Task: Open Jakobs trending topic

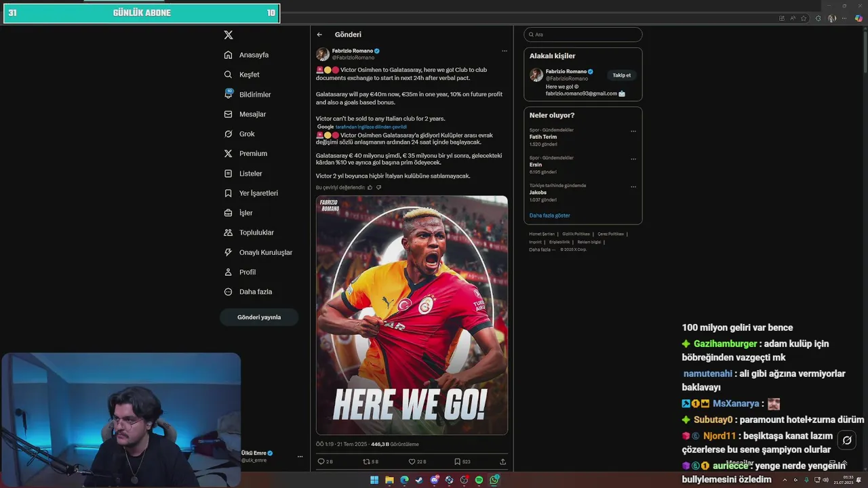Action: tap(538, 192)
